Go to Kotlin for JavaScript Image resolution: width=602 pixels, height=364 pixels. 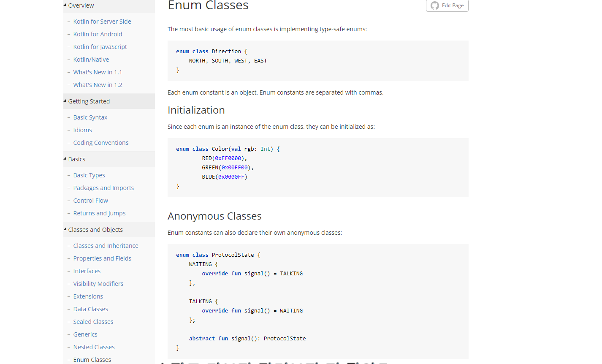click(x=100, y=47)
